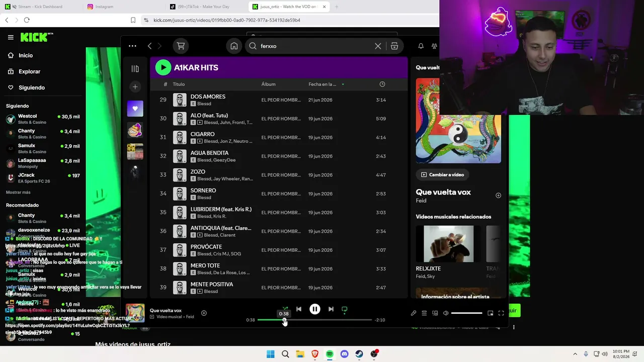
Task: Open Kick sidebar hamburger menu
Action: pyautogui.click(x=11, y=37)
